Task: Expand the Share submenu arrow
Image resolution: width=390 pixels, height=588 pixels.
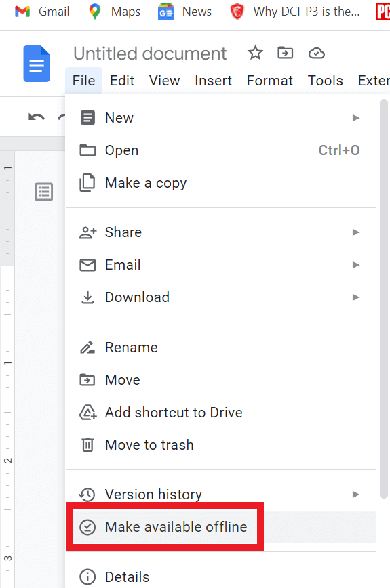Action: click(356, 232)
